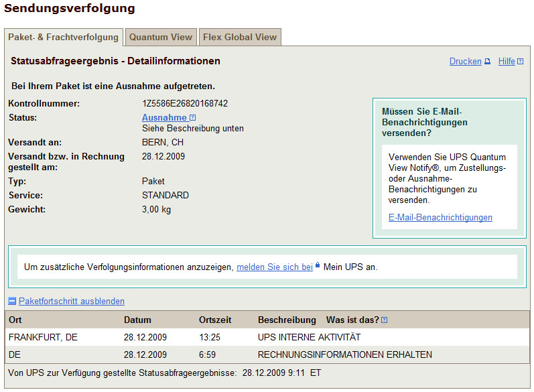Click the STANDARD service value
Image resolution: width=534 pixels, height=392 pixels.
[x=165, y=195]
